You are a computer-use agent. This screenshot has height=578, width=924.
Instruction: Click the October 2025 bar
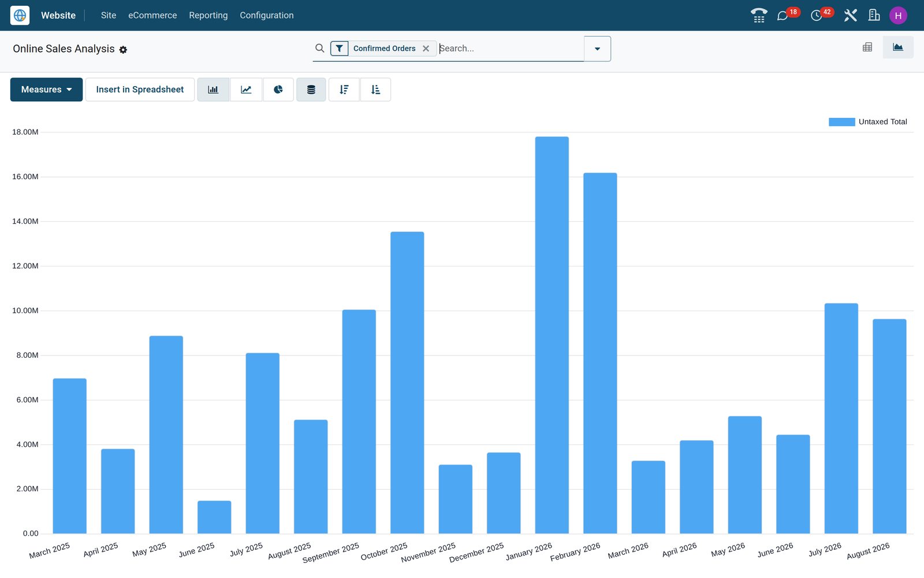coord(407,383)
